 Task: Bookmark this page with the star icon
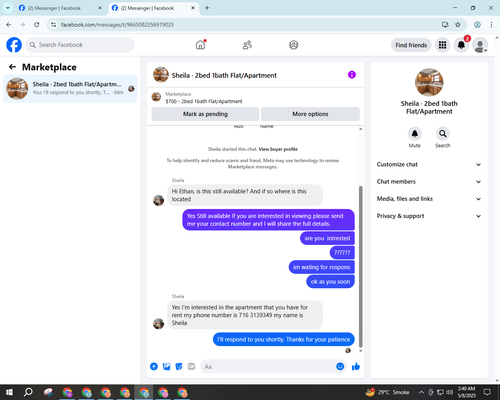pyautogui.click(x=458, y=25)
